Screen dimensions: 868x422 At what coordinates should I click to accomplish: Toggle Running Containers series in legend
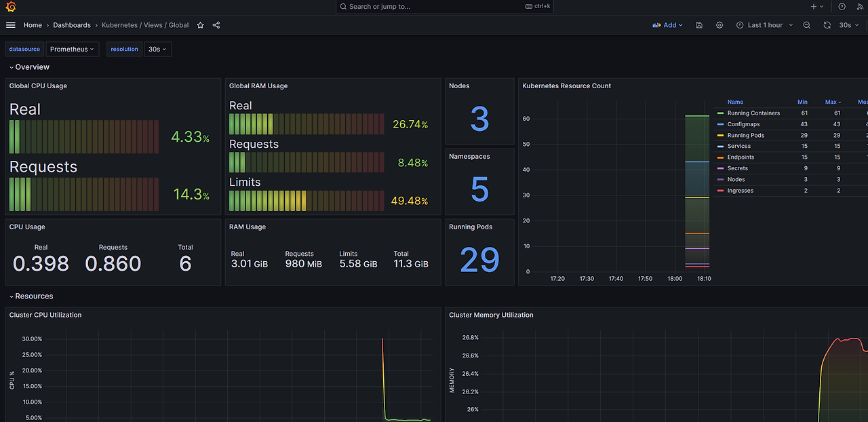point(753,113)
